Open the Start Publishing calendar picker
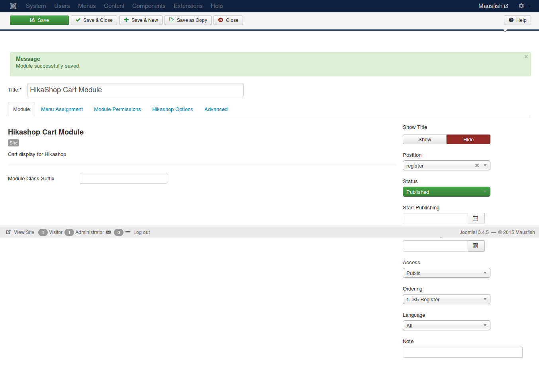Image resolution: width=539 pixels, height=392 pixels. (476, 218)
